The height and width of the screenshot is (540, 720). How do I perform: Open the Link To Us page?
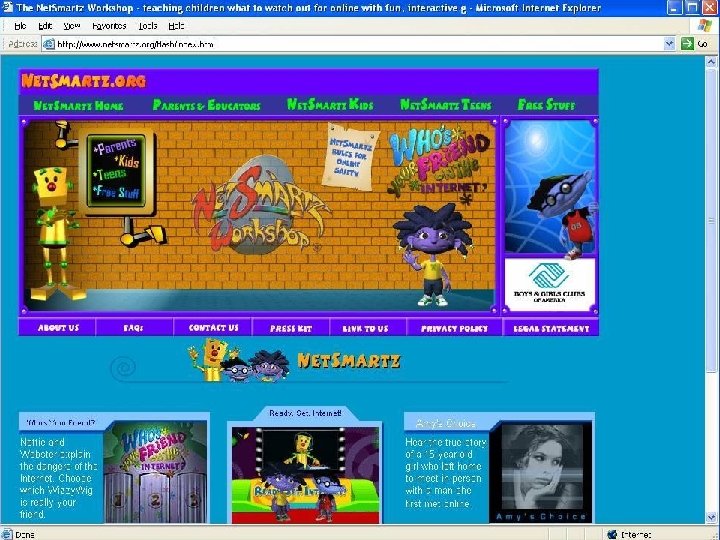(366, 328)
